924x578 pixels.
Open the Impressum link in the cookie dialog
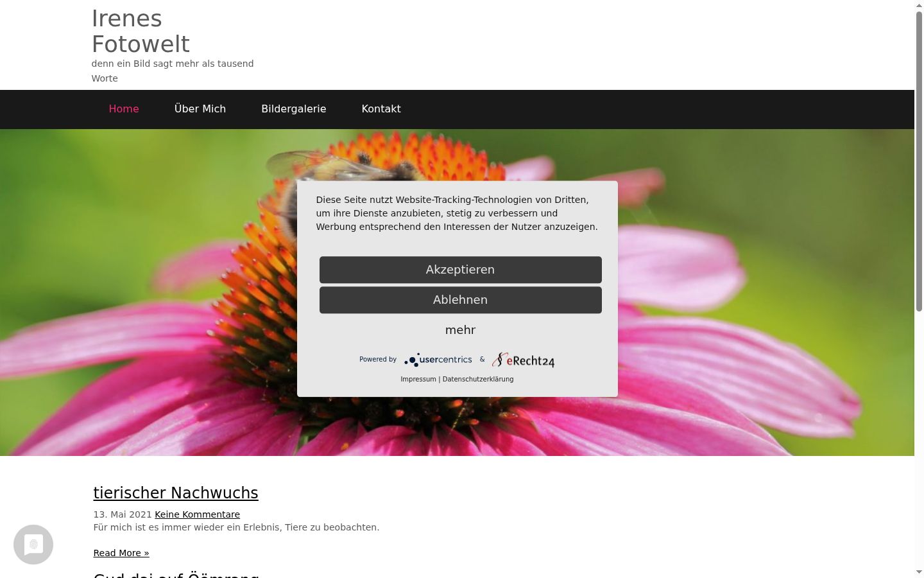(x=418, y=380)
